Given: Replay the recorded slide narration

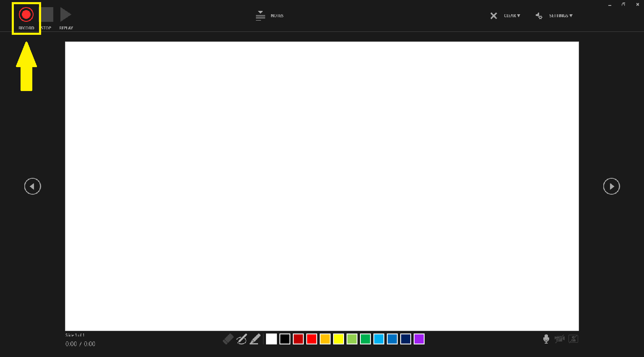Looking at the screenshot, I should (66, 18).
